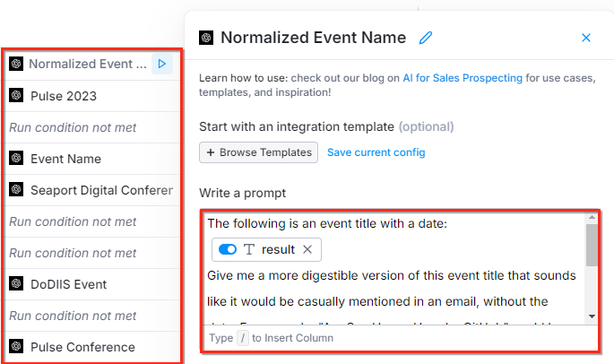This screenshot has height=364, width=614.
Task: Click the prompt scrollbar up arrow
Action: pos(592,217)
